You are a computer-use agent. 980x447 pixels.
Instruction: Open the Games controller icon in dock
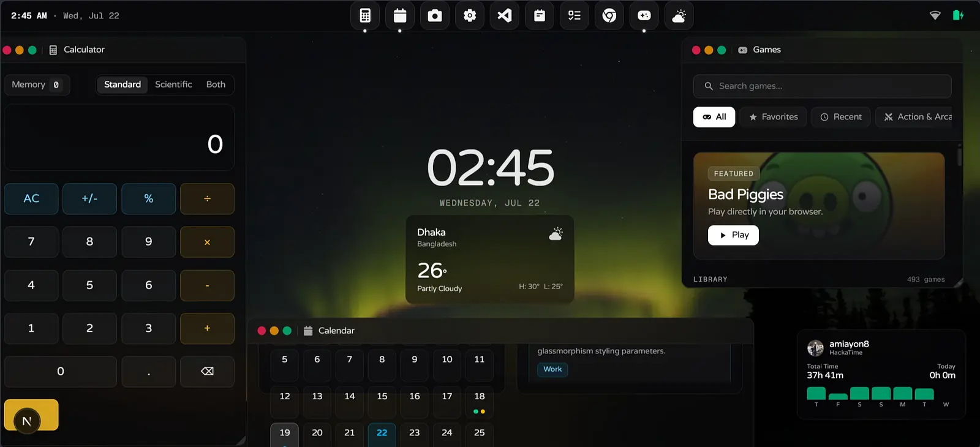coord(644,15)
